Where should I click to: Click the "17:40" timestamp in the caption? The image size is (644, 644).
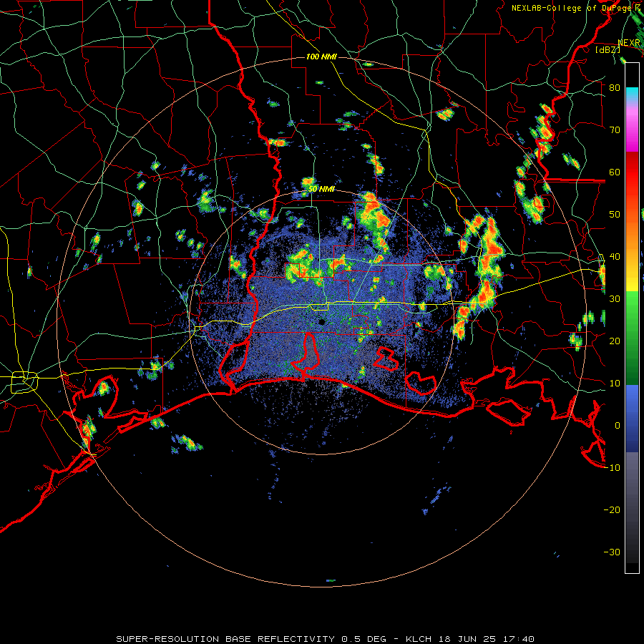tap(519, 639)
